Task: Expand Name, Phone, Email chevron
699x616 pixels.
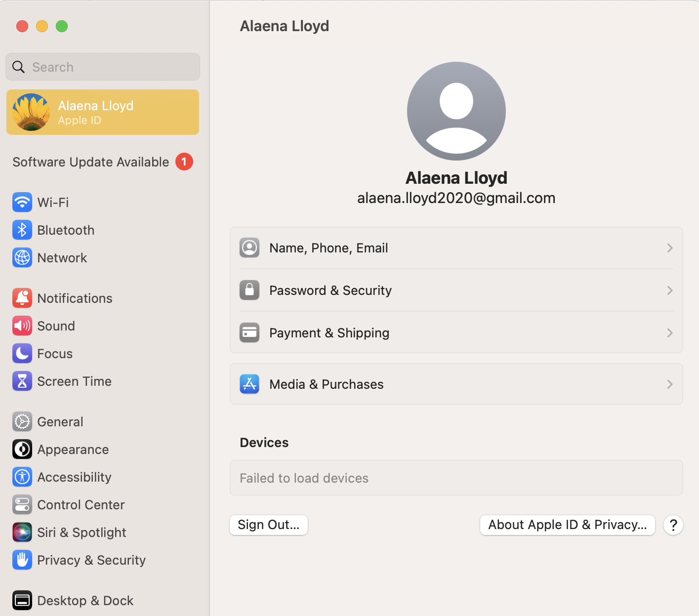Action: [670, 248]
